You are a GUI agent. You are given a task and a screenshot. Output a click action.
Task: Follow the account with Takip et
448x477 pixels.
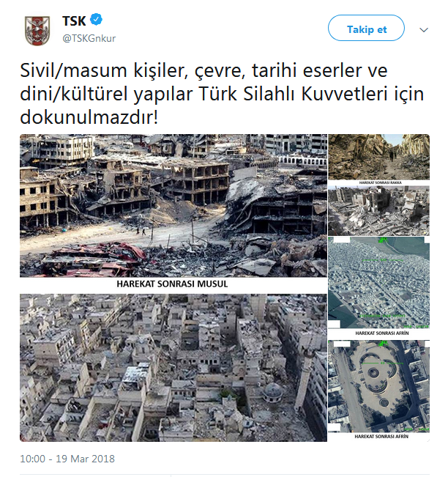366,28
